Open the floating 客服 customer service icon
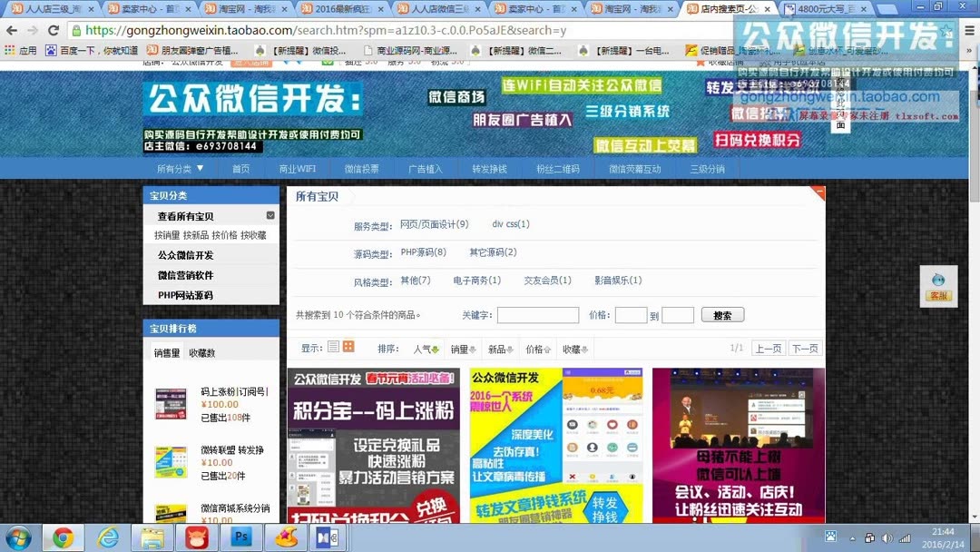980x552 pixels. tap(938, 285)
